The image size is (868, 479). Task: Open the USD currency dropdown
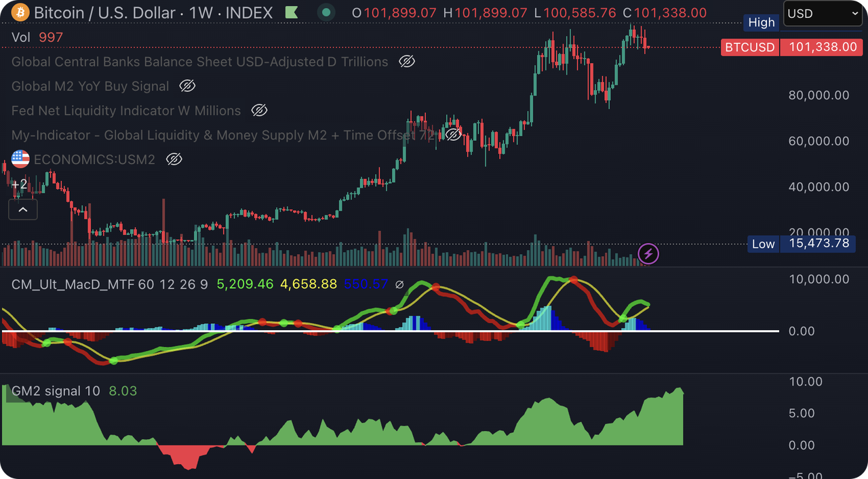tap(823, 14)
